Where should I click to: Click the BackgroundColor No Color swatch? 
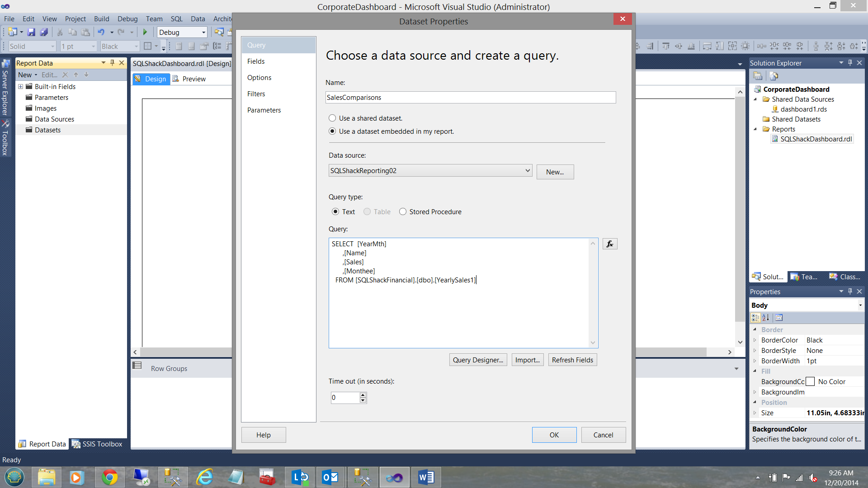pos(810,382)
